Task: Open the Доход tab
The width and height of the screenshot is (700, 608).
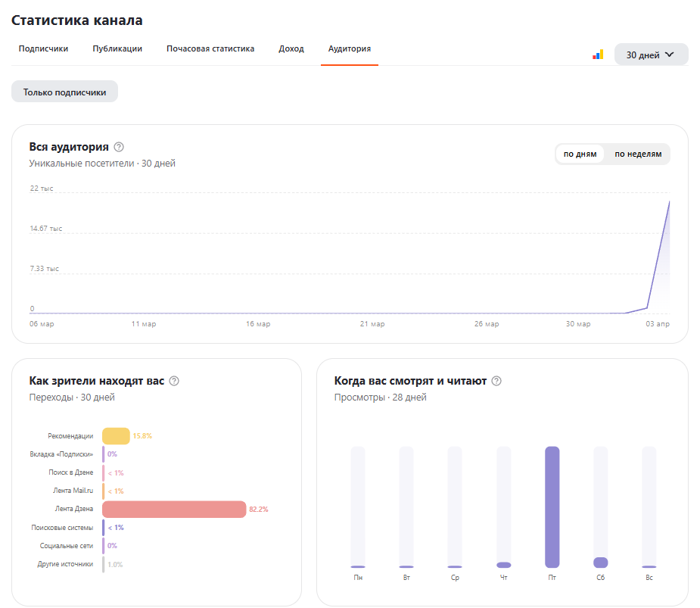Action: click(x=291, y=48)
